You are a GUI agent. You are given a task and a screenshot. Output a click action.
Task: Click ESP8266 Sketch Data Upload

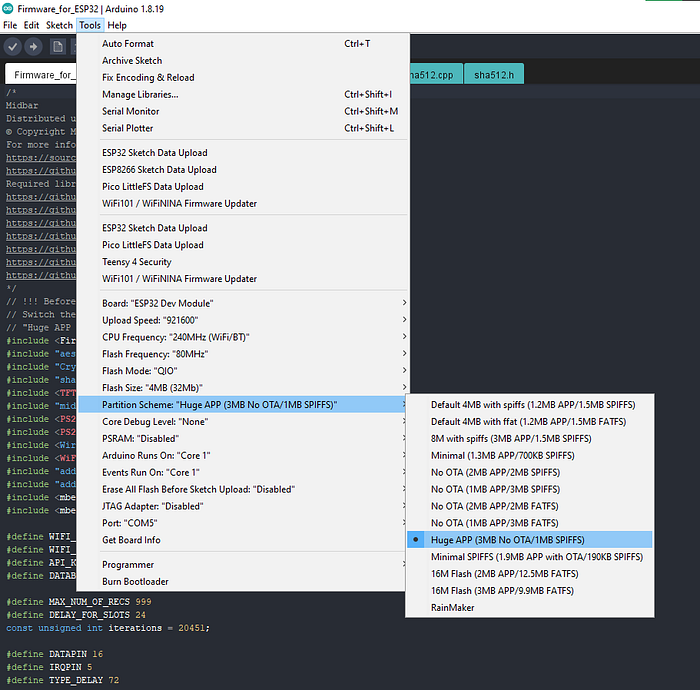[243, 170]
